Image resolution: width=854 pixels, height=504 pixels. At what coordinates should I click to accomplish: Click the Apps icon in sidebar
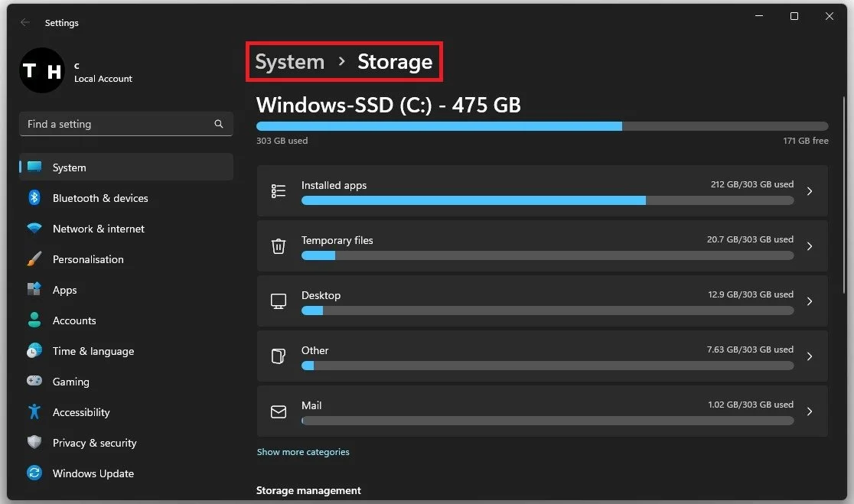point(34,289)
